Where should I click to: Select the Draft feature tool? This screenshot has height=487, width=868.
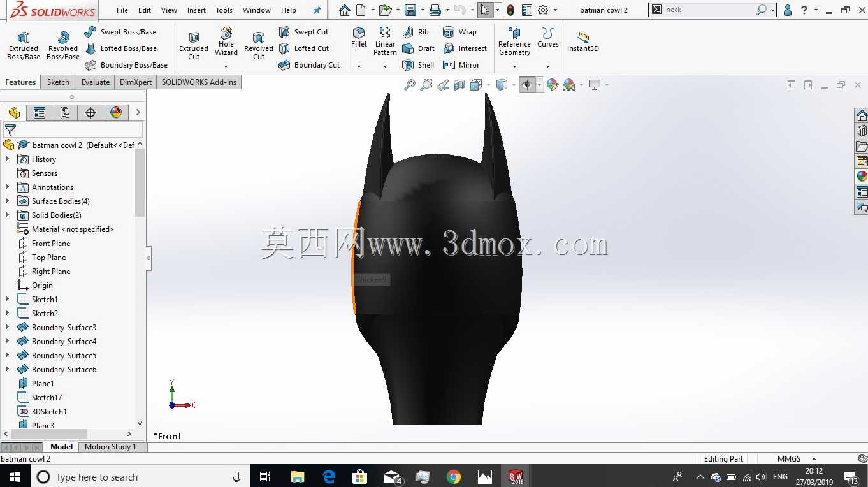click(419, 48)
